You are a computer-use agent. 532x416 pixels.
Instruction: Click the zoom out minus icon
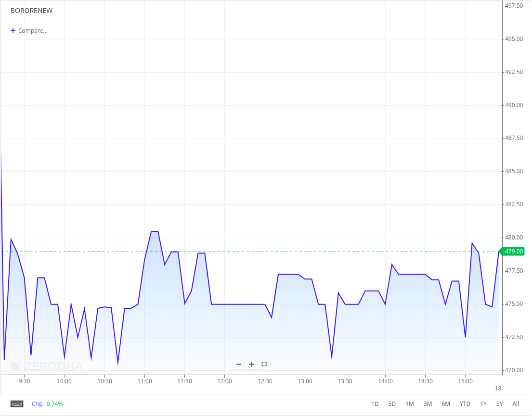(x=239, y=365)
